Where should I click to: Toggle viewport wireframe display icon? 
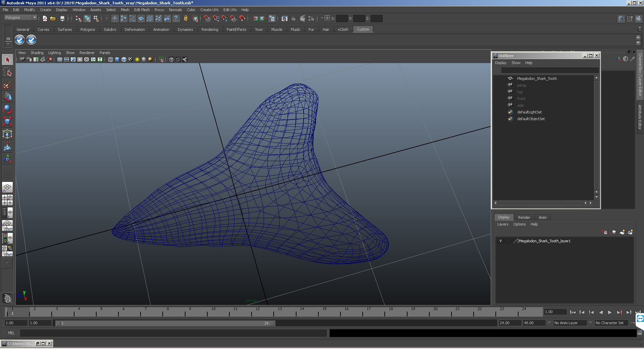(110, 59)
